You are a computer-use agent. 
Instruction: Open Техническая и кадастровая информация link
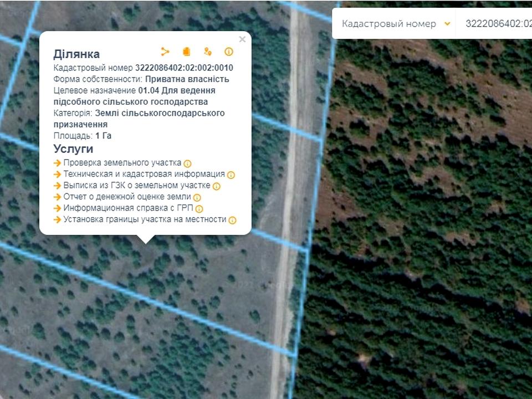144,174
